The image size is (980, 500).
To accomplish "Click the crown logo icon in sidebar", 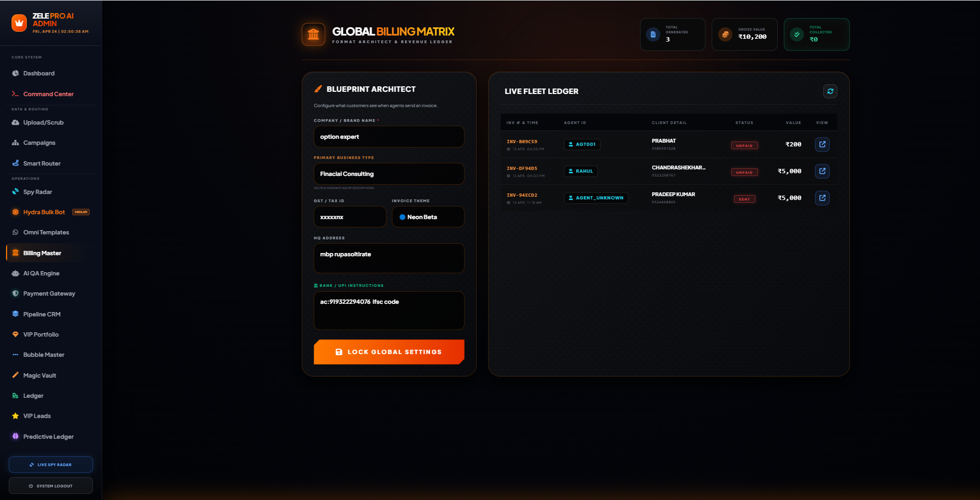I will click(19, 23).
